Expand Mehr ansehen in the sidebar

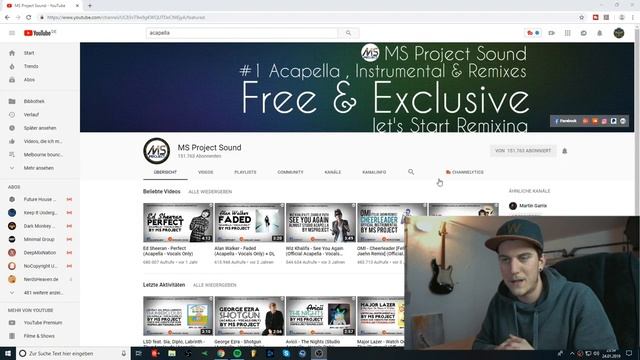click(40, 168)
